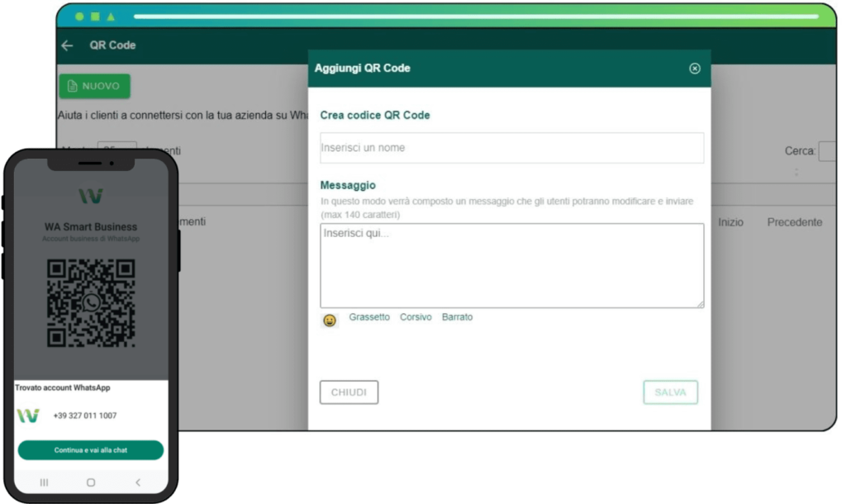
Task: Click the Messaggio text area
Action: click(511, 265)
